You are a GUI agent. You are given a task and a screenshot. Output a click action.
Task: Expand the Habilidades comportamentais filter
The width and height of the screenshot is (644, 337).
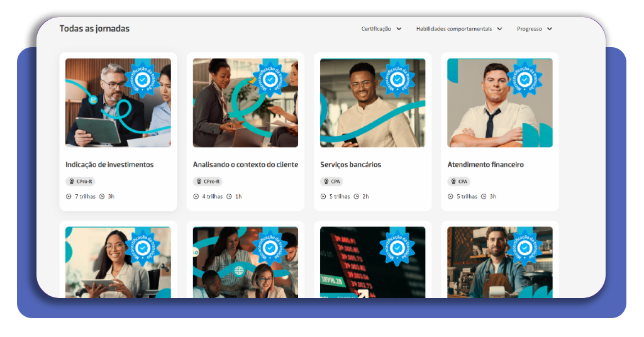(459, 29)
